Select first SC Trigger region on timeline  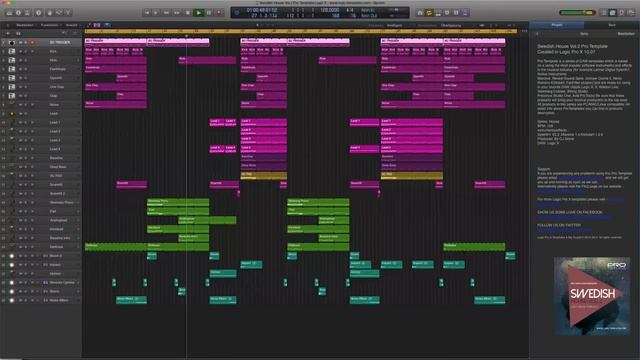tap(116, 42)
